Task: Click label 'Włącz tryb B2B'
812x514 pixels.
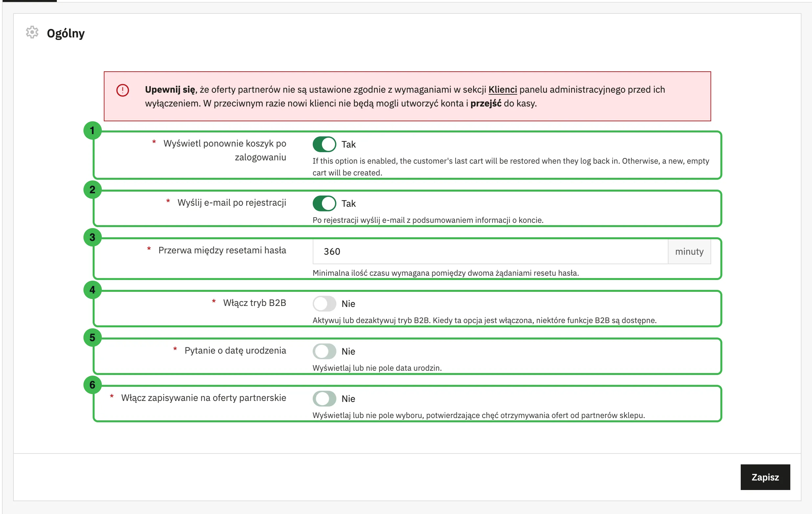Action: click(255, 303)
